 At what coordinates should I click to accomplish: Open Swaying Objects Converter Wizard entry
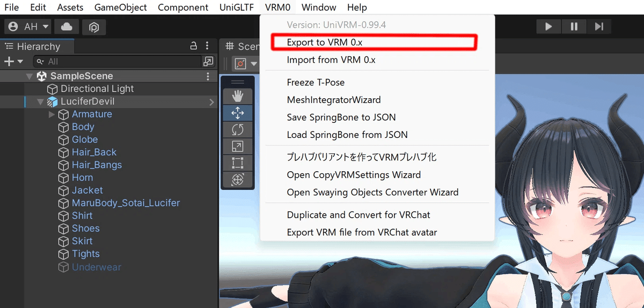[x=372, y=192]
